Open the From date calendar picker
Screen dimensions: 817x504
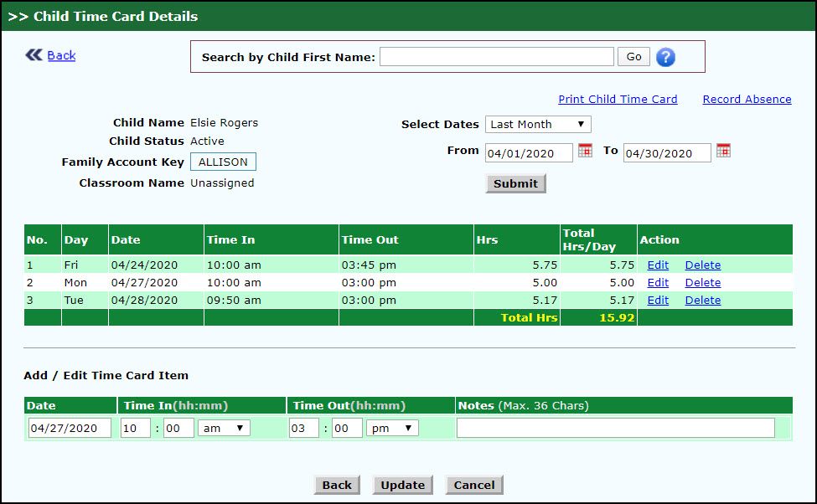coord(585,151)
